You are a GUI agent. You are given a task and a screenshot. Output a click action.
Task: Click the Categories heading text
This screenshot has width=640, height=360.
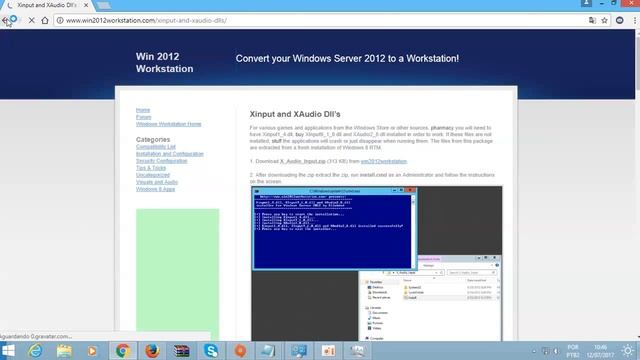click(153, 140)
